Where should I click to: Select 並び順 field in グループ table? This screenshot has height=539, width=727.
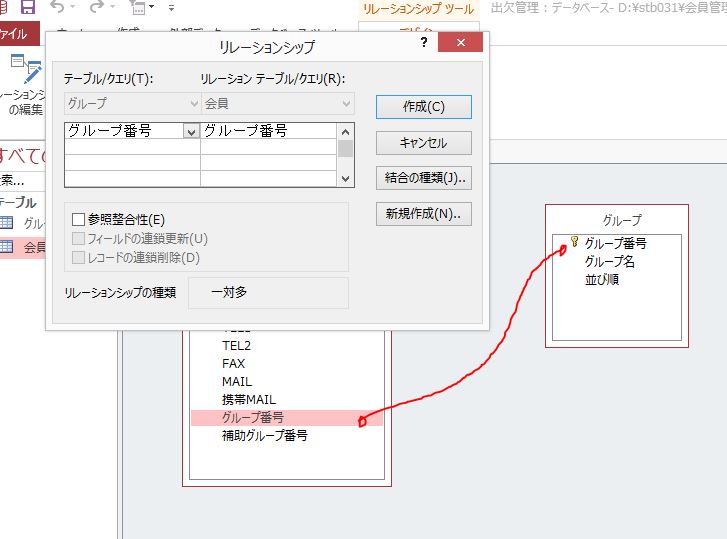602,279
